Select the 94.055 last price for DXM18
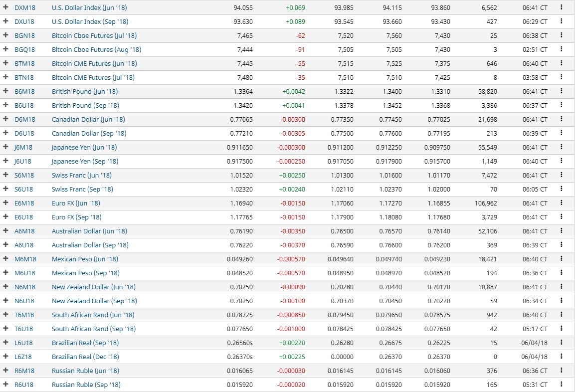Viewport: 577px width, 392px height. click(243, 7)
